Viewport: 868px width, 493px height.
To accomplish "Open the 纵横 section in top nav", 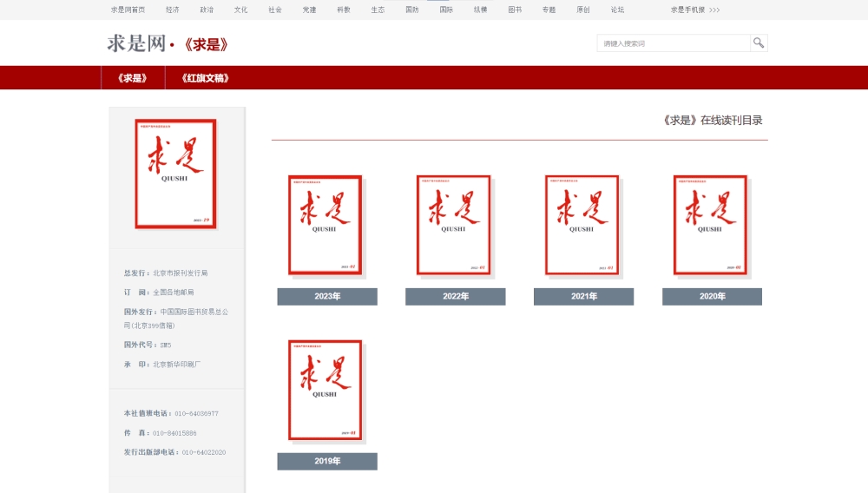I will coord(481,10).
